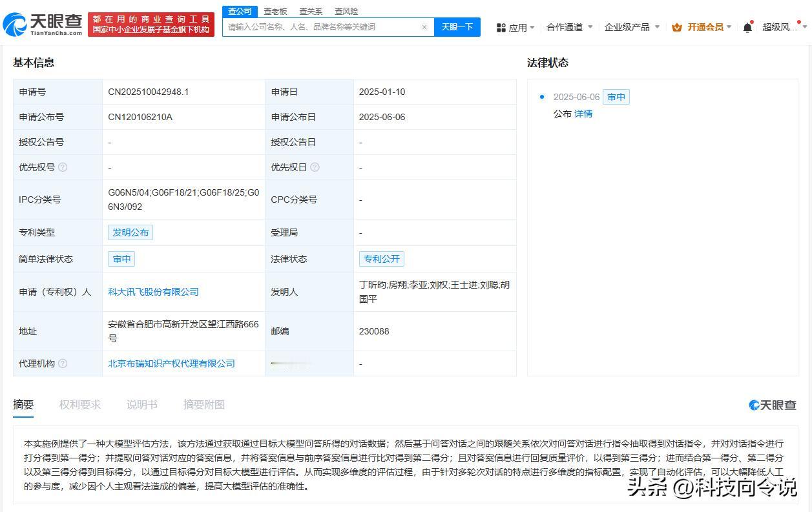812x512 pixels.
Task: Select the inventor names 丁昕昀 cell
Action: (434, 292)
